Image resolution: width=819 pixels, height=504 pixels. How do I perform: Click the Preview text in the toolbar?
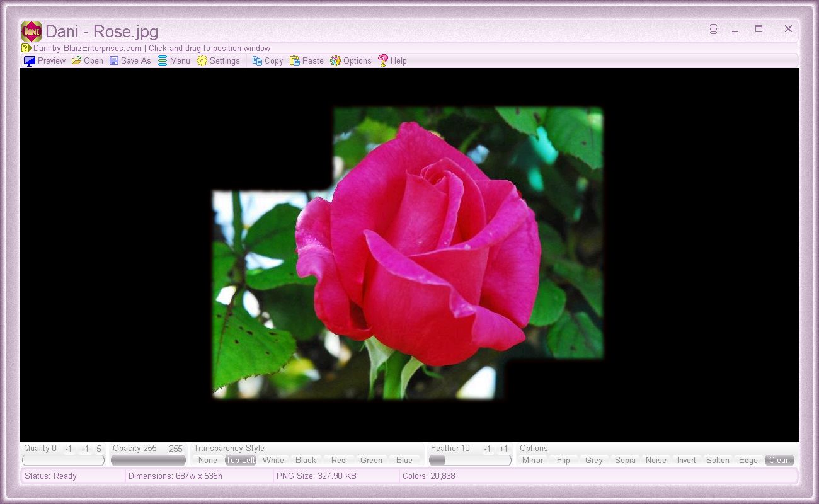(x=52, y=61)
